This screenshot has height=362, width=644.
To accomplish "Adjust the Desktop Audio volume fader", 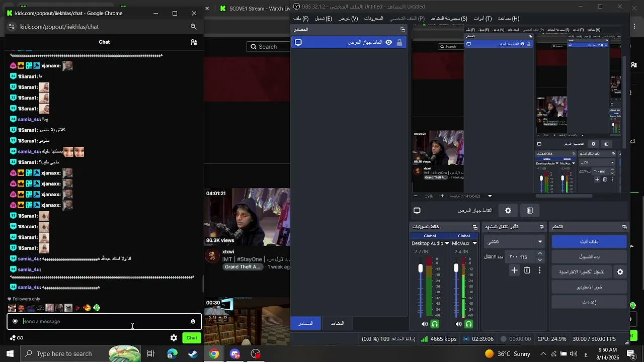I will 421,269.
